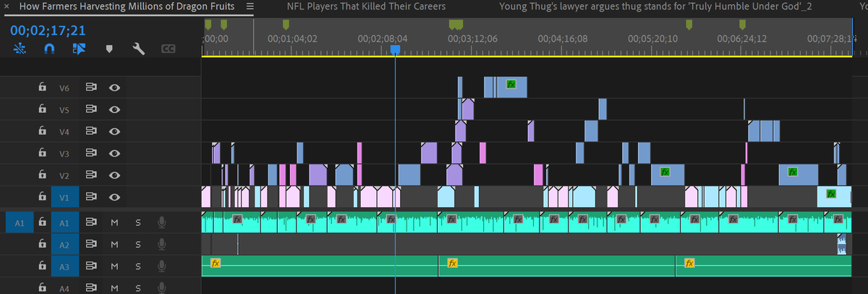Toggle A1 source patching button

(20, 222)
